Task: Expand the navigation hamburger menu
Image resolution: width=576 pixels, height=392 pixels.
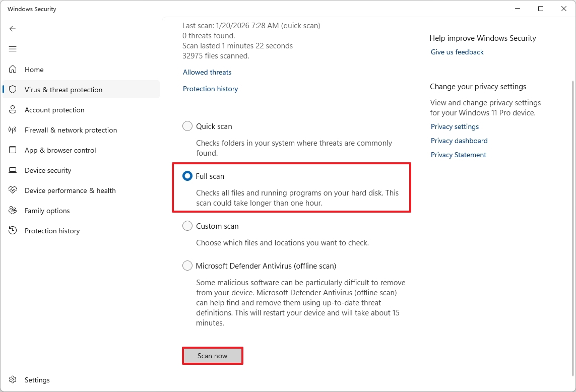Action: pyautogui.click(x=12, y=49)
